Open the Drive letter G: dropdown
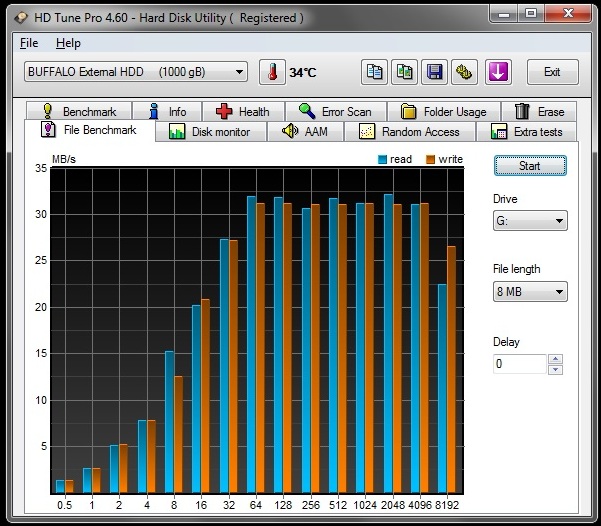Image resolution: width=601 pixels, height=526 pixels. 530,221
